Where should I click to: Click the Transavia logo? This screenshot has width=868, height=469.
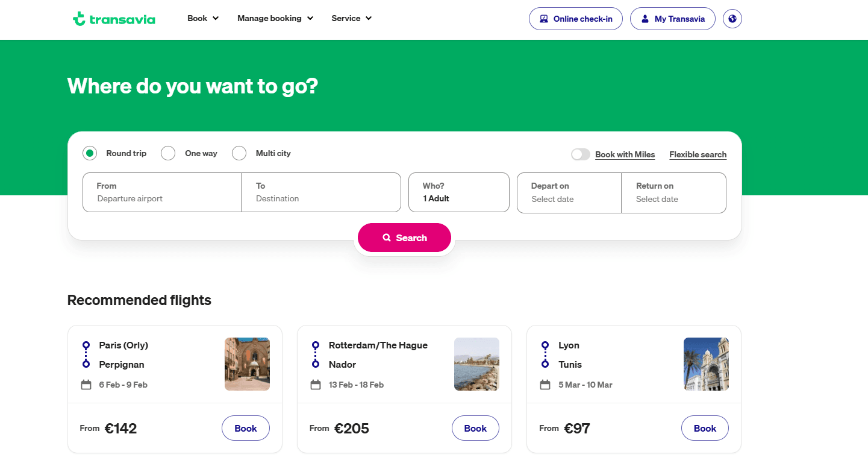coord(114,19)
